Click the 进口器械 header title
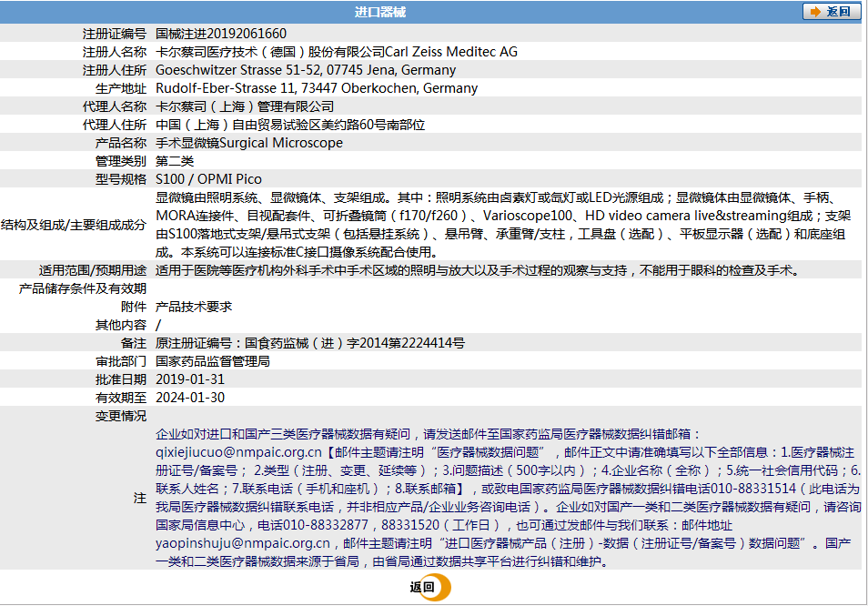The image size is (868, 606). point(379,12)
